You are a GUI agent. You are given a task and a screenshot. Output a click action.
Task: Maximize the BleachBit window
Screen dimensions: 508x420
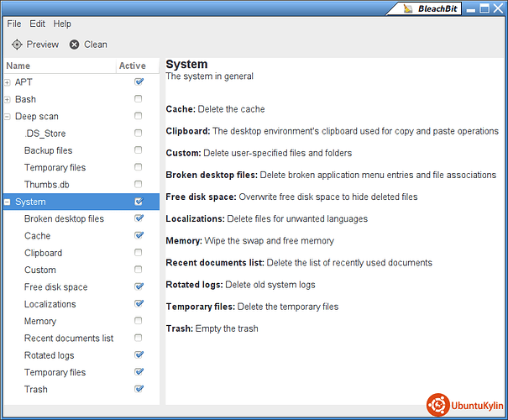pos(485,9)
